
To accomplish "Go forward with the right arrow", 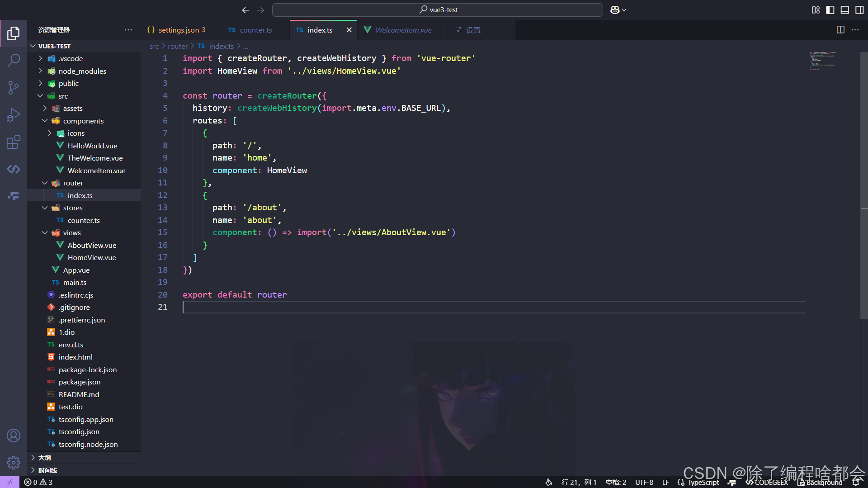I will [x=260, y=10].
